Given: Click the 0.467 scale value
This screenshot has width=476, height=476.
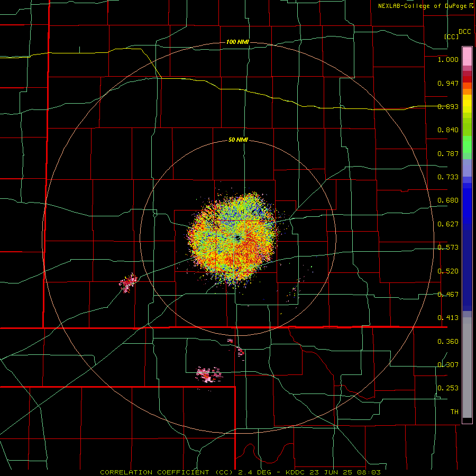Looking at the screenshot, I should 448,295.
